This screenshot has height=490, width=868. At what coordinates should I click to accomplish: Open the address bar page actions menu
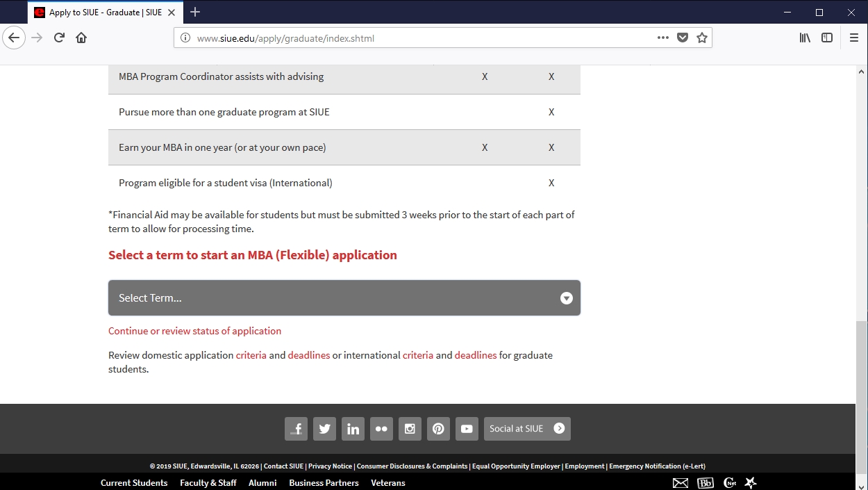tap(663, 38)
